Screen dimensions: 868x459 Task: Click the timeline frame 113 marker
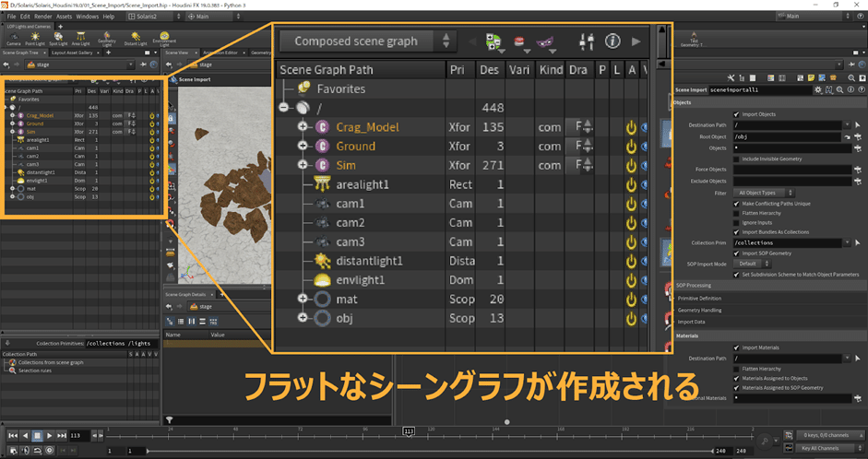pyautogui.click(x=409, y=431)
